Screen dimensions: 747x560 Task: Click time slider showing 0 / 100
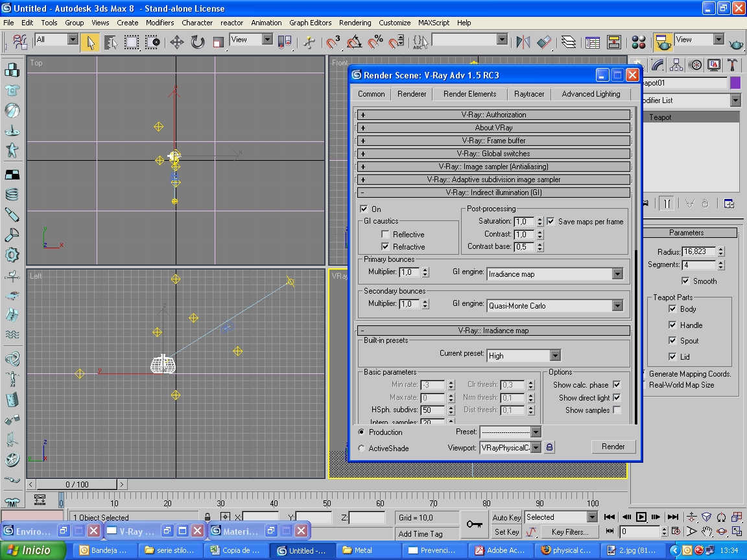77,484
